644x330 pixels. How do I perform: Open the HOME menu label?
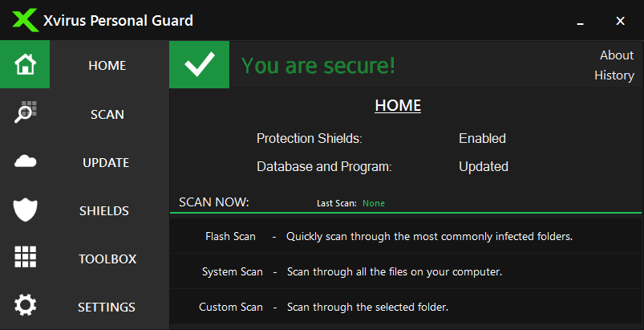tap(107, 65)
